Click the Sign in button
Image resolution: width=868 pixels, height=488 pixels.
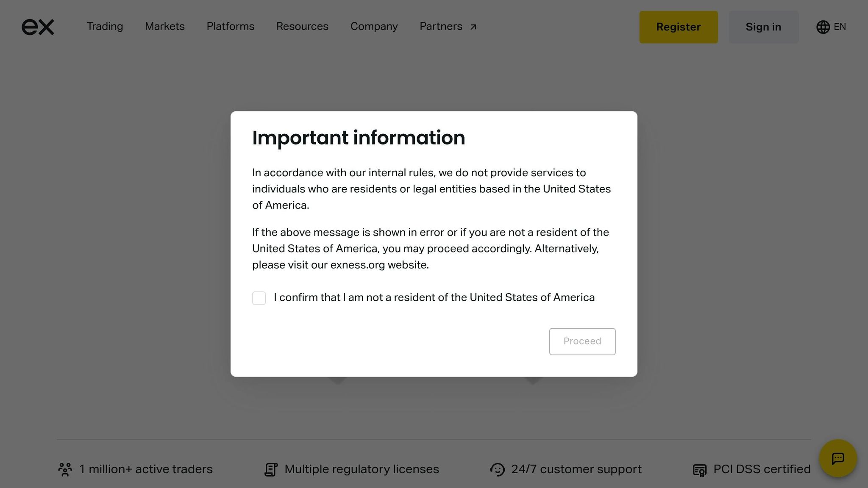tap(763, 27)
